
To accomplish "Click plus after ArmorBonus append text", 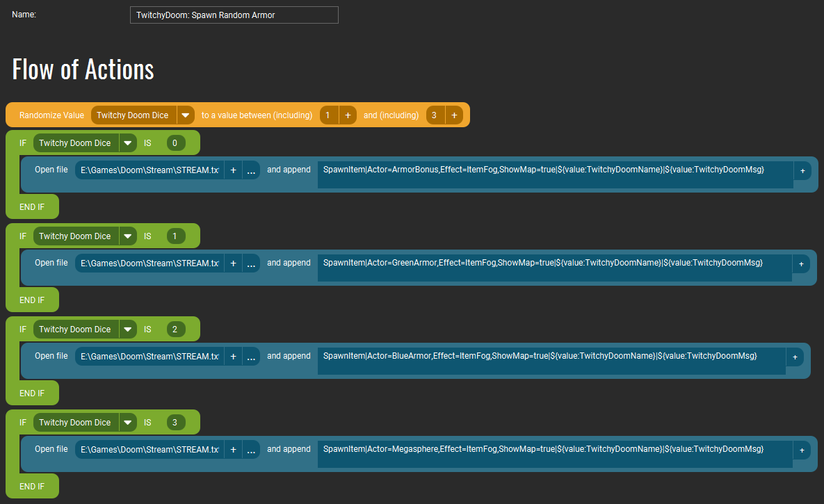I will click(x=802, y=170).
